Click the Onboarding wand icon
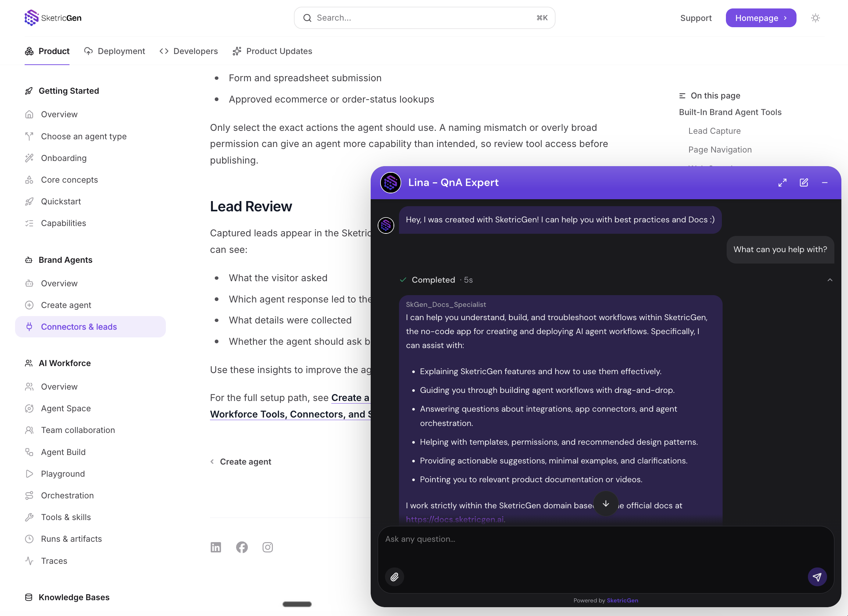The width and height of the screenshot is (848, 616). pos(29,158)
